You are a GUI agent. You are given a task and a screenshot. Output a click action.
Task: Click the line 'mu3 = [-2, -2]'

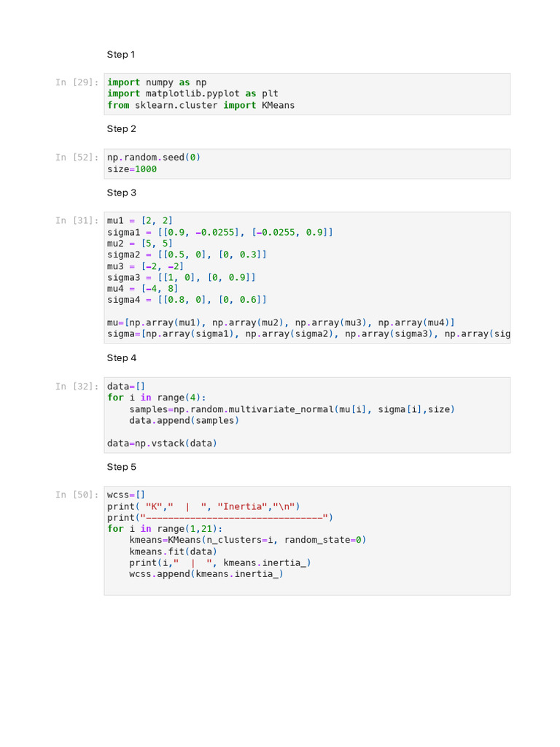coord(145,266)
